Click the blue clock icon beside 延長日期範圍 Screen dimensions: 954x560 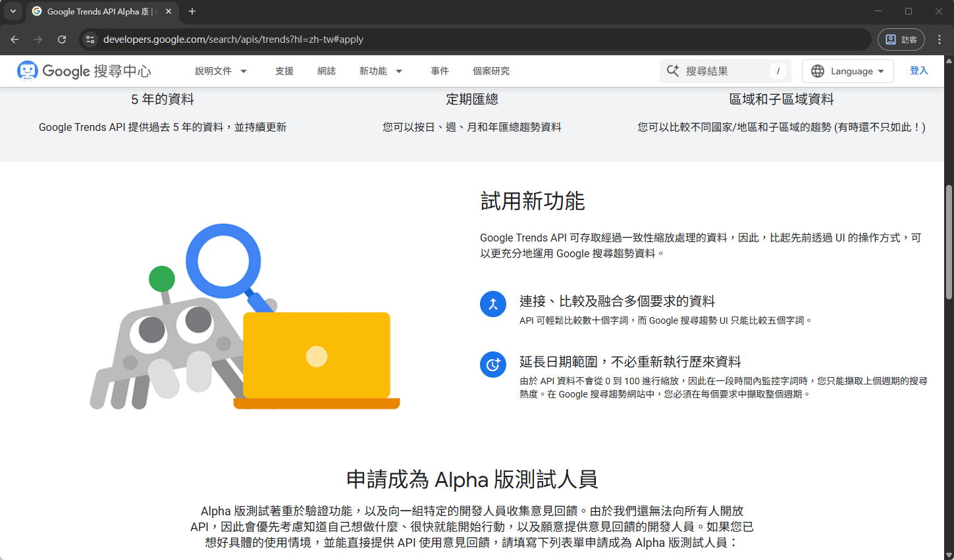pos(493,365)
